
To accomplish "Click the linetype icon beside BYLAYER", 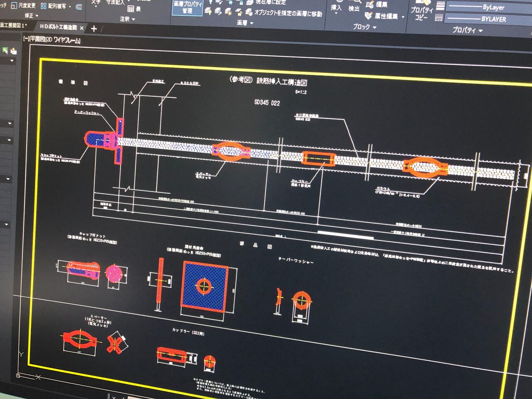I will 439,18.
